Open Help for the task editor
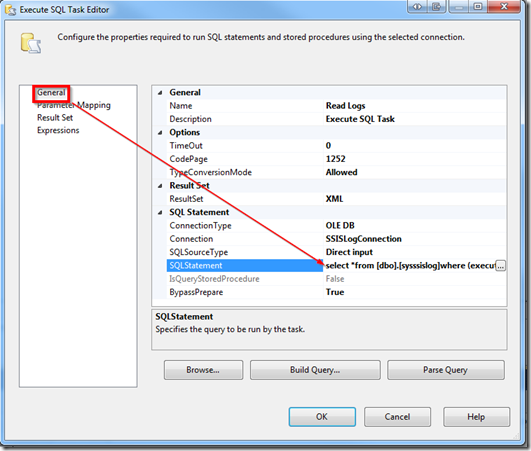 (x=476, y=416)
